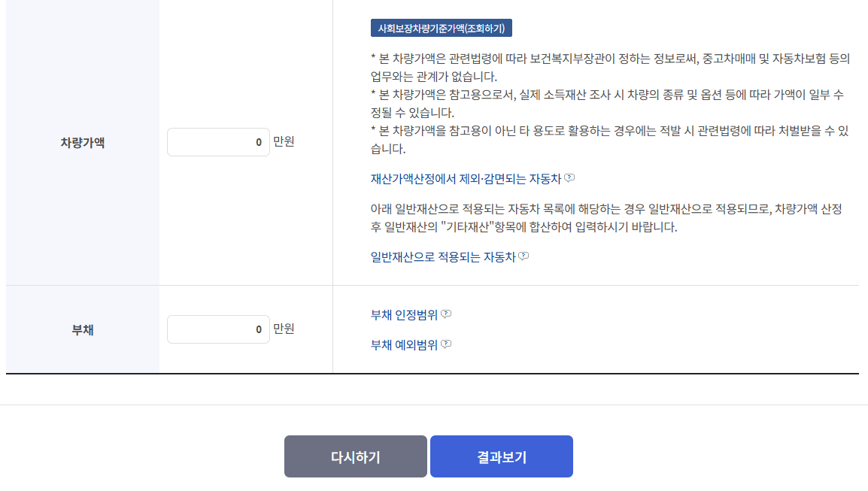
Task: Click the question mark next to 일반재산으로 적용되는 자동차
Action: coord(525,256)
